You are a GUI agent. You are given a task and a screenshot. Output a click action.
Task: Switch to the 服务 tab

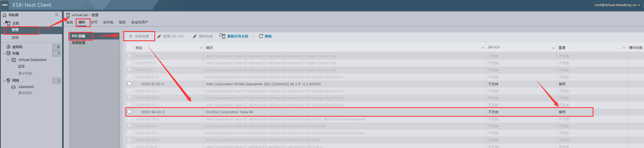[x=122, y=22]
